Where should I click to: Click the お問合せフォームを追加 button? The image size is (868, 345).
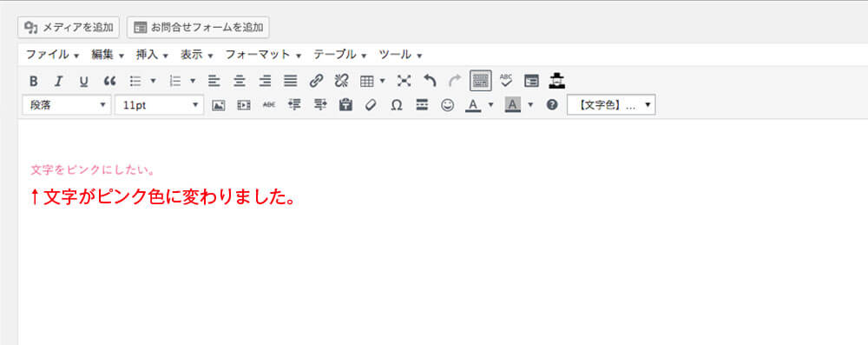click(198, 27)
